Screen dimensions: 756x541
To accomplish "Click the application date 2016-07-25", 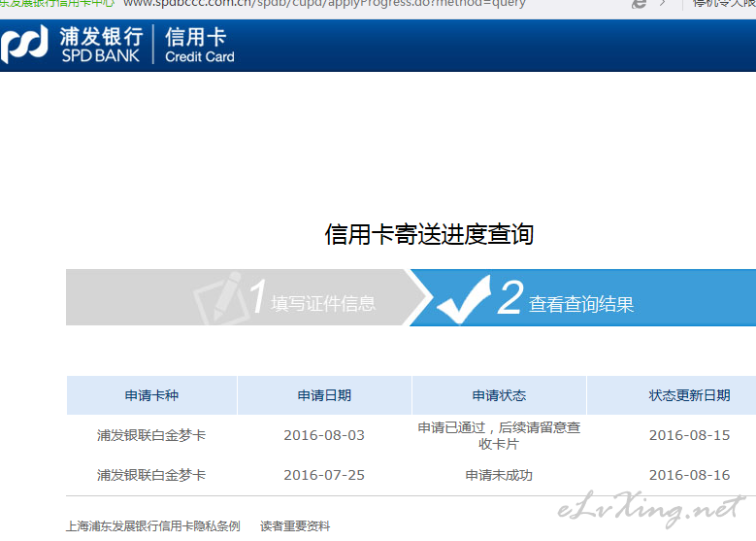I will click(324, 475).
